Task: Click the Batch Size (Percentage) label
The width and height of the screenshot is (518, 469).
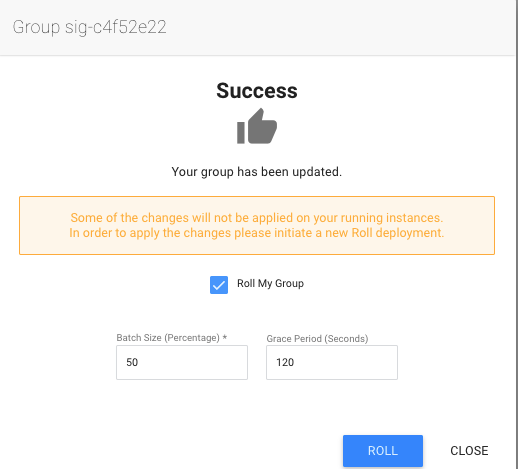Action: tap(168, 338)
